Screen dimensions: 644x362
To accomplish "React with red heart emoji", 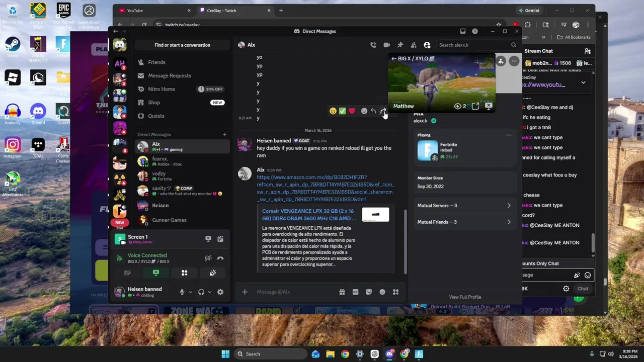I will coord(352,111).
